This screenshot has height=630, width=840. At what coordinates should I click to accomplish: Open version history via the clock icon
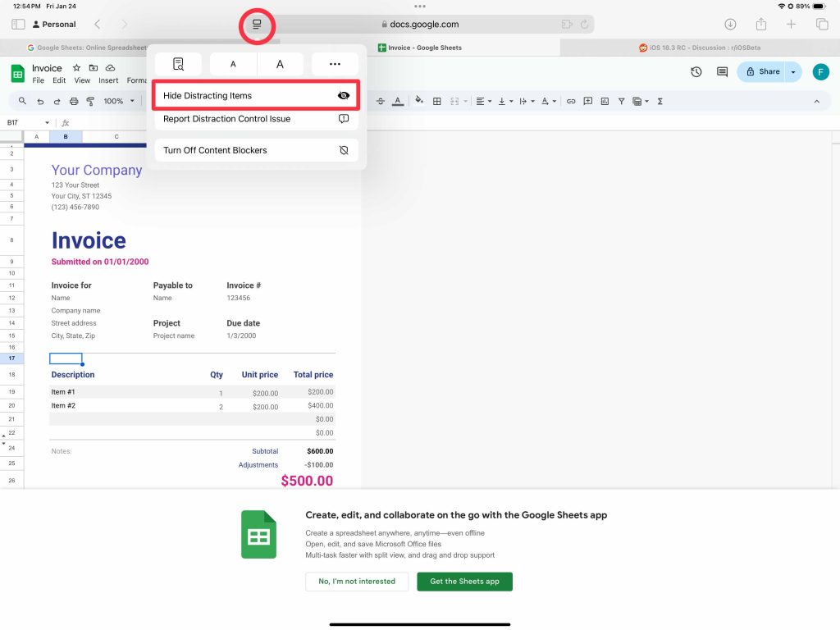tap(696, 72)
